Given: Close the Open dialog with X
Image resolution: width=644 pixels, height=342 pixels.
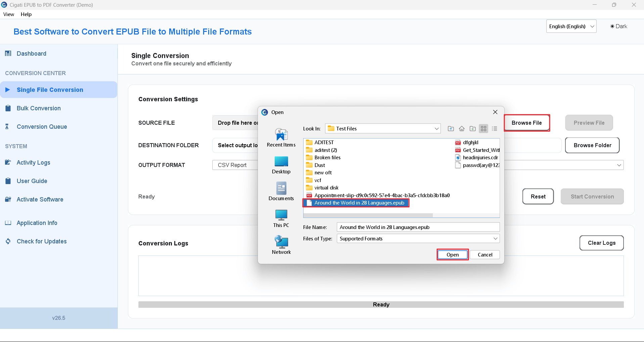Looking at the screenshot, I should [495, 112].
